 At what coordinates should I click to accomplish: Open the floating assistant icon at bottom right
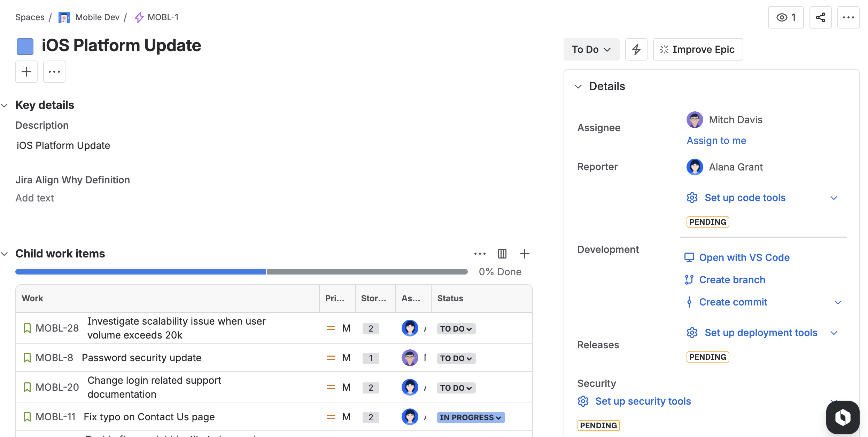(x=843, y=417)
